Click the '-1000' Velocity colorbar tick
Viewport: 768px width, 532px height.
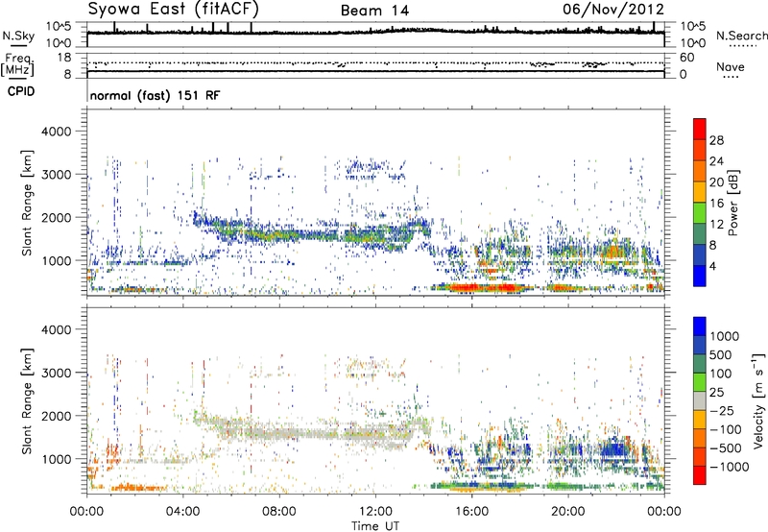tap(729, 467)
